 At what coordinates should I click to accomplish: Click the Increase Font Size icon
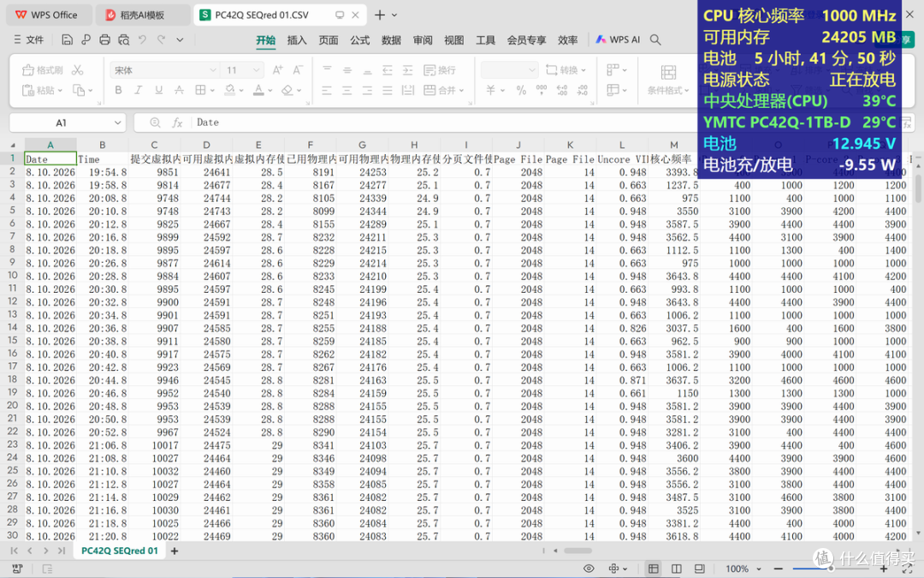coord(277,70)
